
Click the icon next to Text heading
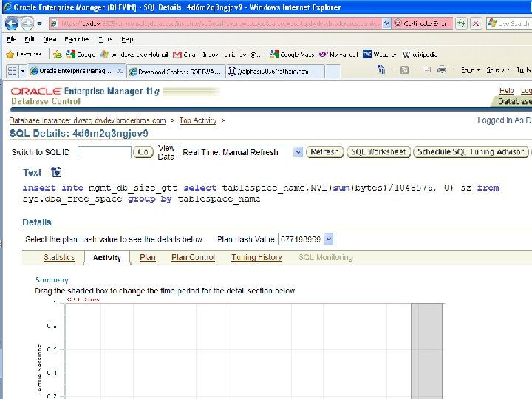pyautogui.click(x=56, y=172)
